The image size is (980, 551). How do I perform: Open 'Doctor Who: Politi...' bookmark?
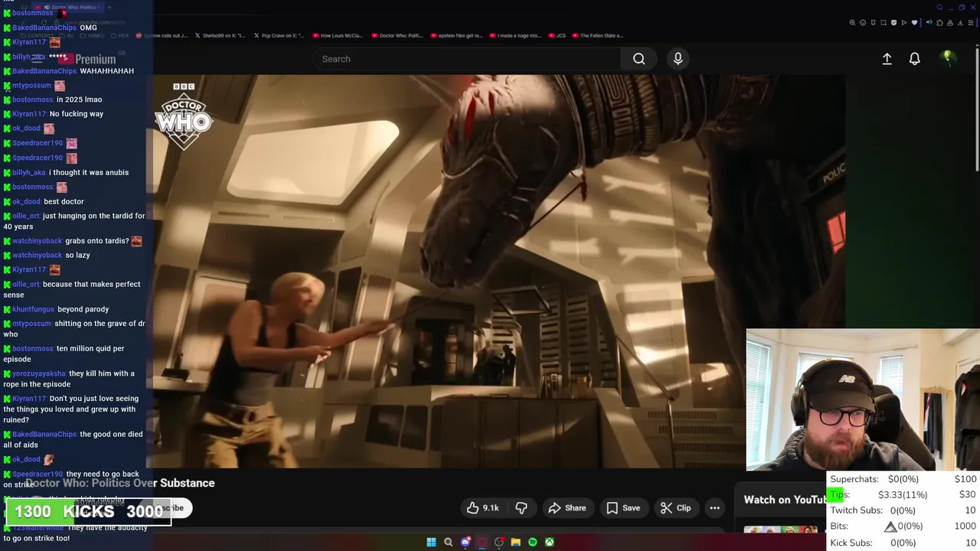[397, 35]
